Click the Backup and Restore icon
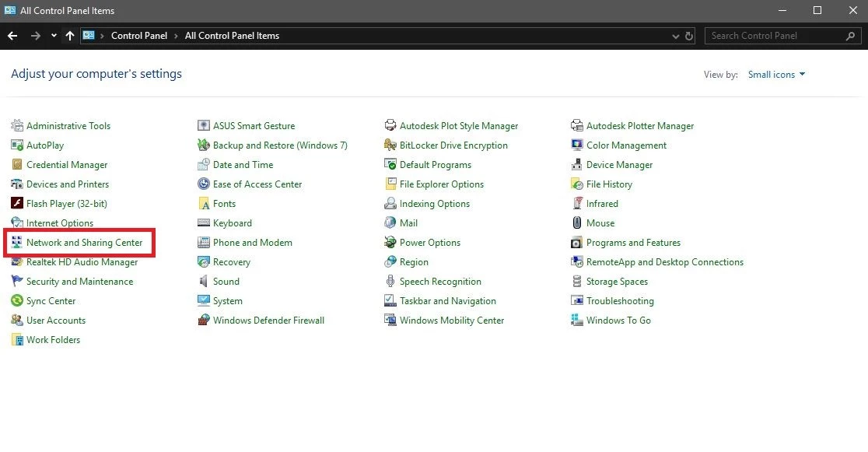The width and height of the screenshot is (868, 452). (x=204, y=145)
